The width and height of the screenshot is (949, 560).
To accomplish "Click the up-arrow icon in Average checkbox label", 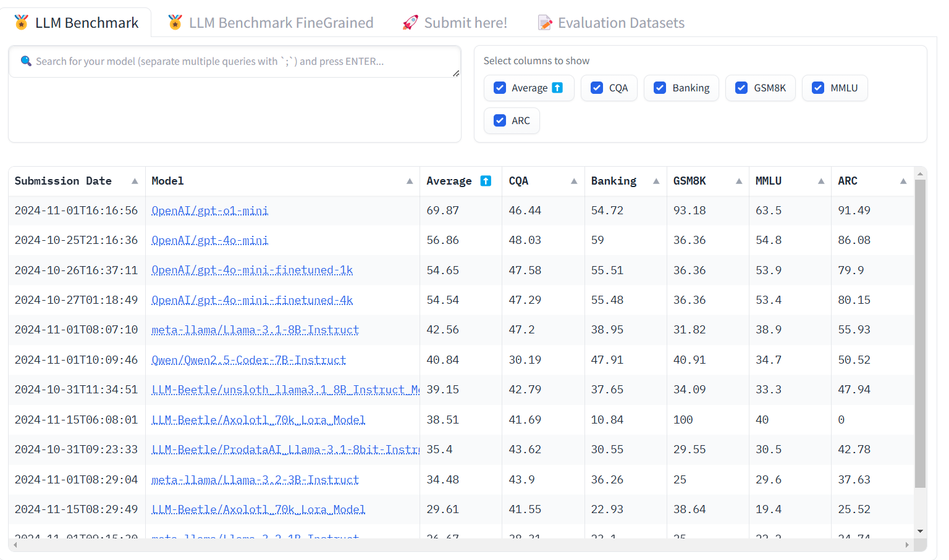I will click(557, 88).
